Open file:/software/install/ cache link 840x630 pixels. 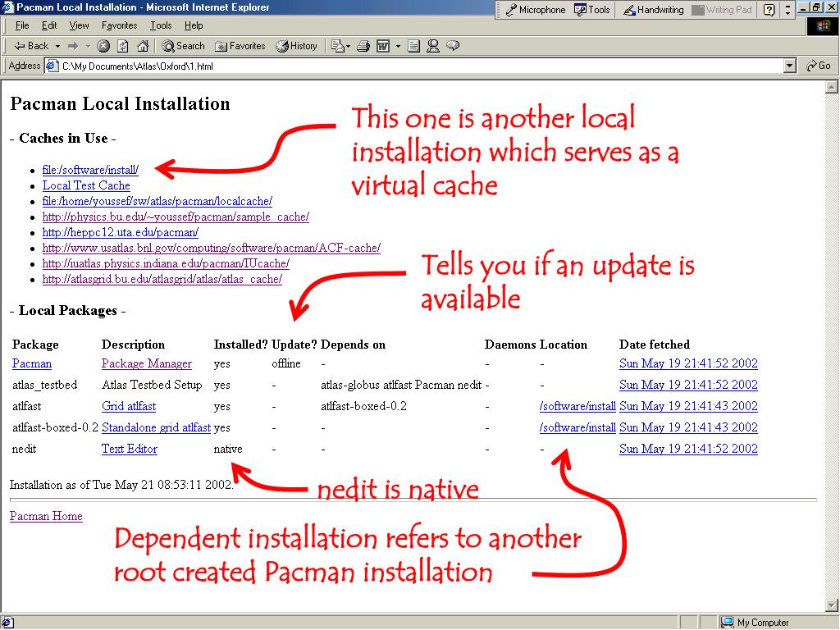point(90,170)
